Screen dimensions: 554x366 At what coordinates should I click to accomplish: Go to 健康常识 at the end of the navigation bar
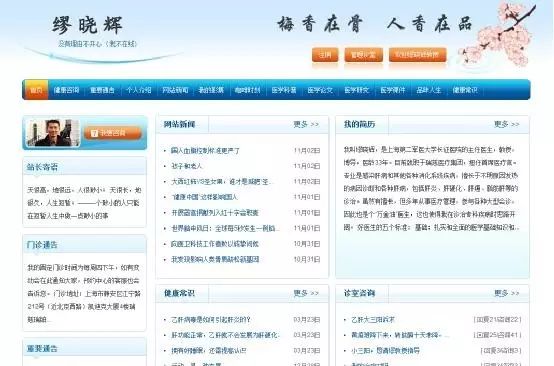click(465, 90)
